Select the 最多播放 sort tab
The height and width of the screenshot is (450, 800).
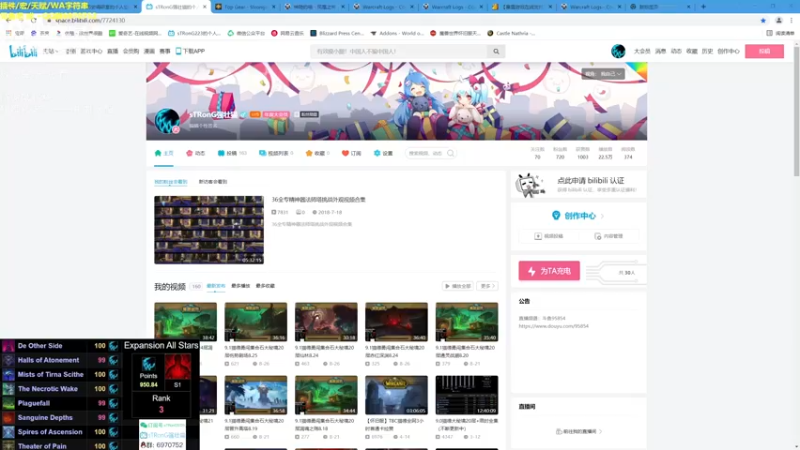pos(240,286)
